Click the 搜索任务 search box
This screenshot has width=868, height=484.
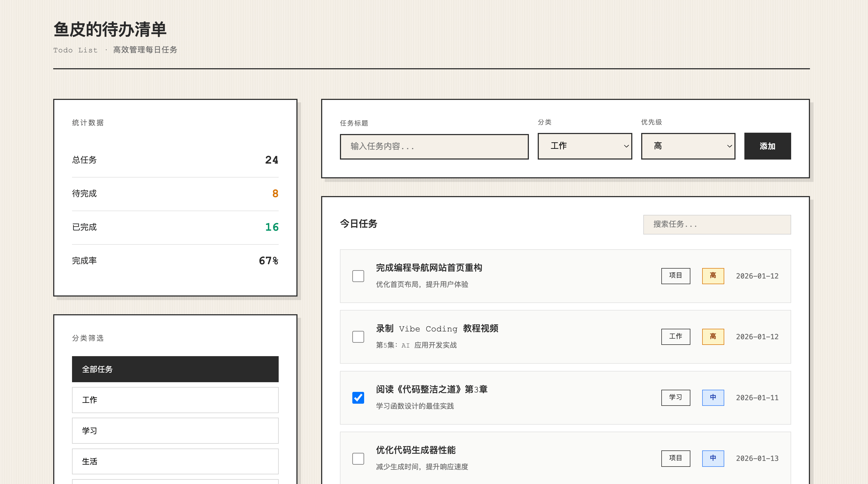coord(717,224)
